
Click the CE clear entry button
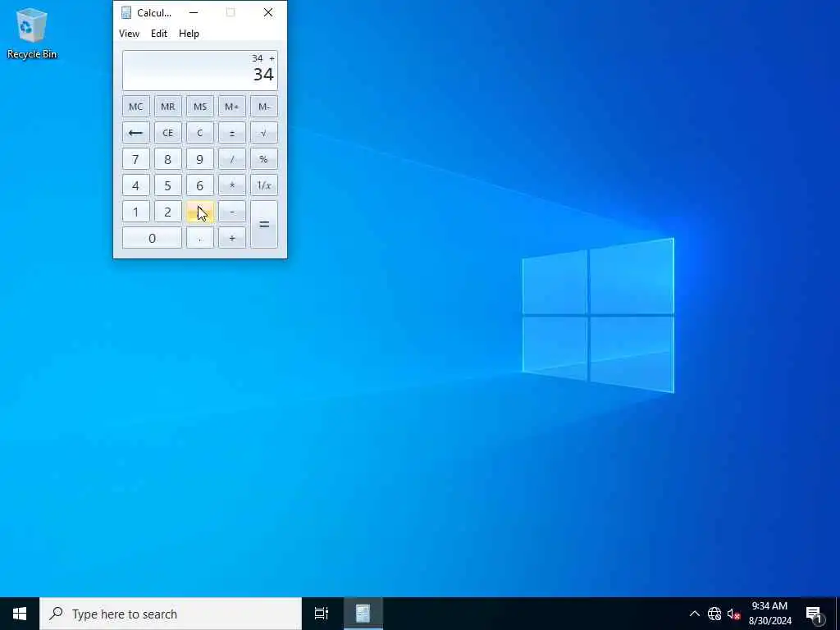pyautogui.click(x=167, y=133)
